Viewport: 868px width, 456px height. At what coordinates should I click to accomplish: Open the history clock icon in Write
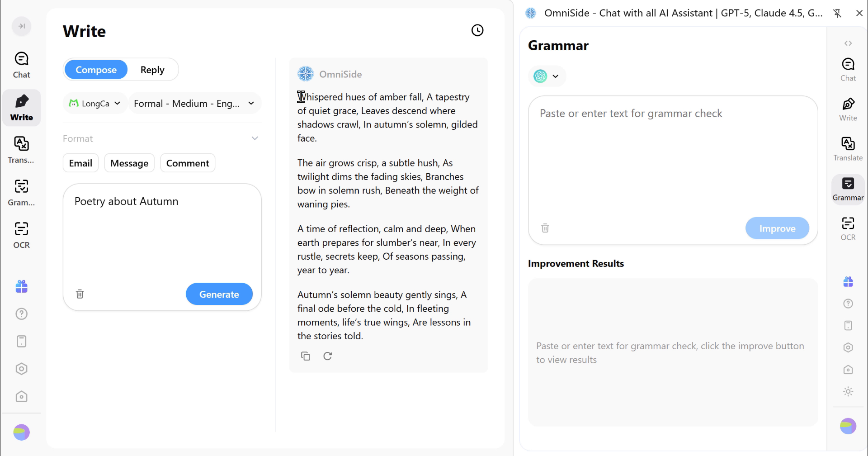point(477,30)
